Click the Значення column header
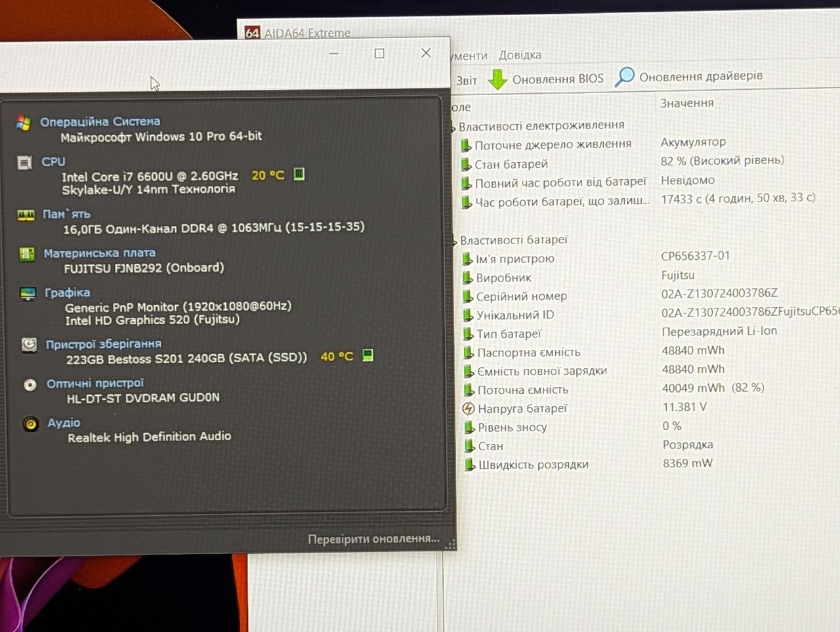This screenshot has height=632, width=840. [686, 103]
